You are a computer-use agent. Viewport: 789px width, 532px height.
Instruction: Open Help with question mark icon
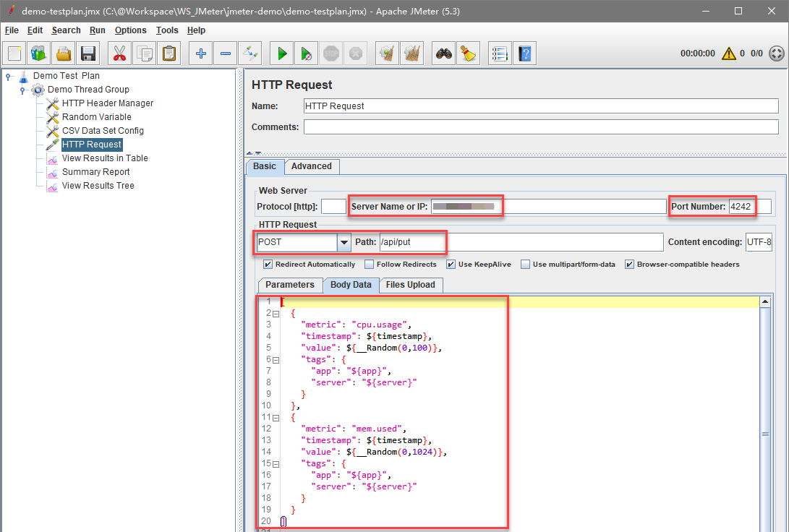pos(525,53)
